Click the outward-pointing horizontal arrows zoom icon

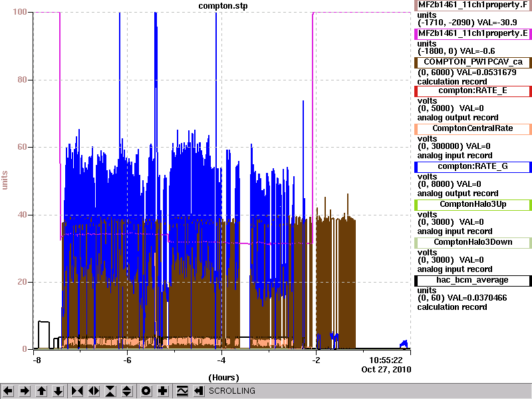coord(94,391)
